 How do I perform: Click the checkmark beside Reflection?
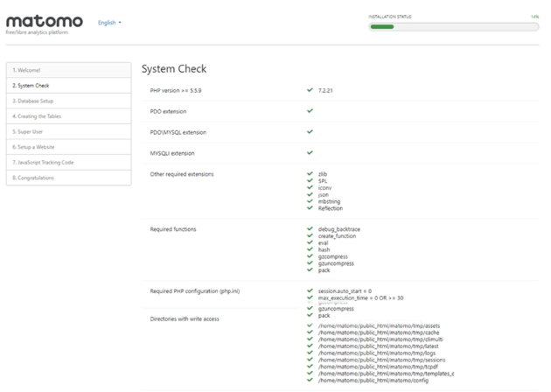tap(310, 207)
